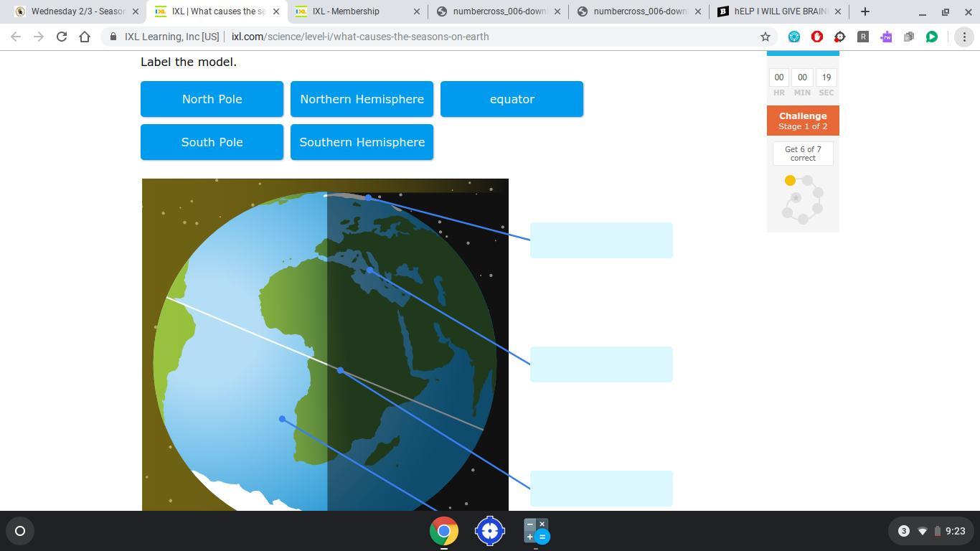Open the blue crosshair app on the shelf

pyautogui.click(x=490, y=531)
